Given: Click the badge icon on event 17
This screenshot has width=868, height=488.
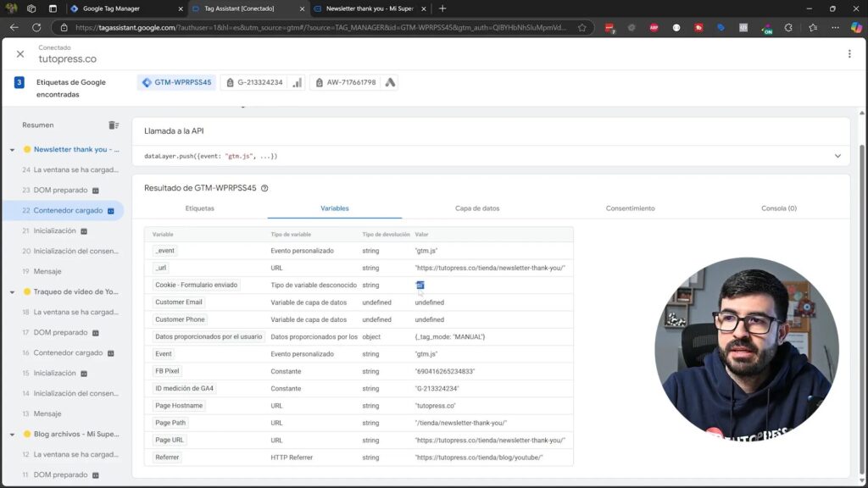Looking at the screenshot, I should (x=96, y=333).
